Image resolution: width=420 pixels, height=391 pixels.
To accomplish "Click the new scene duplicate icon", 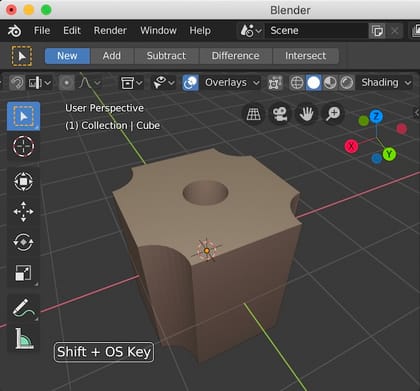I will tap(377, 31).
